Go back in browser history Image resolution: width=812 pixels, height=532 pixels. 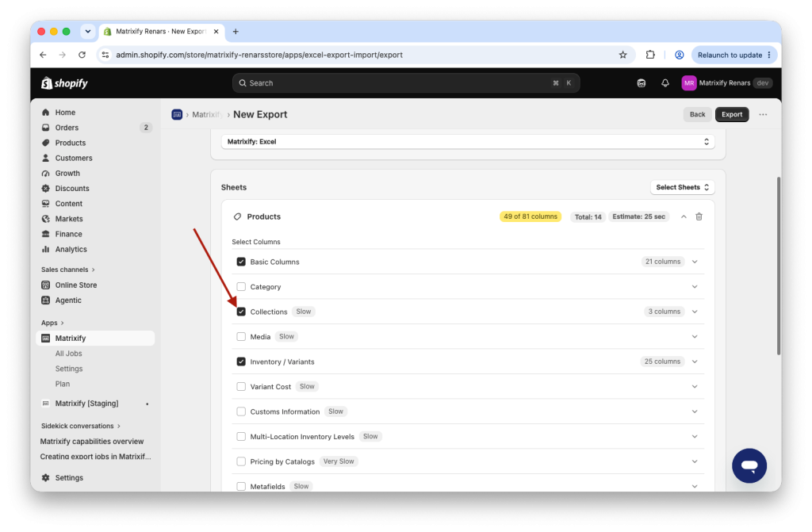(x=43, y=55)
